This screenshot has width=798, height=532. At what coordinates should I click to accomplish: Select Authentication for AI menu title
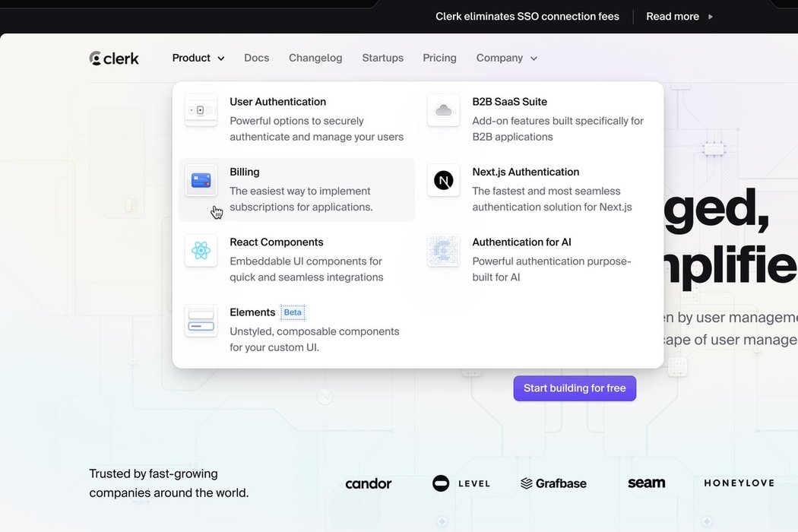click(x=521, y=242)
